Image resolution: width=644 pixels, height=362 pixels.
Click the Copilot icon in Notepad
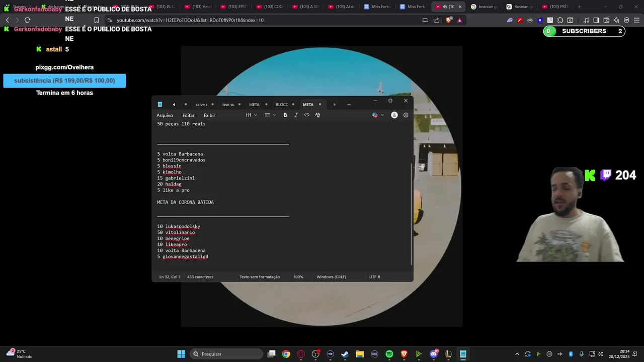pyautogui.click(x=375, y=115)
